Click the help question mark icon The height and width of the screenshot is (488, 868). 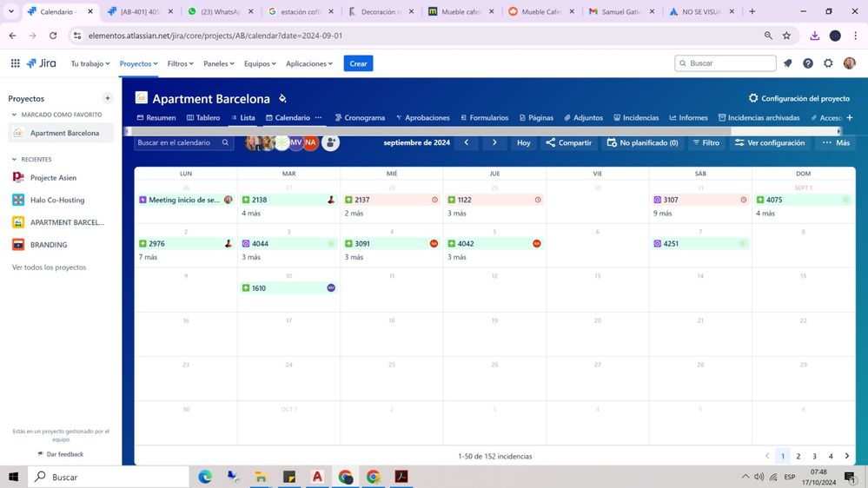(x=808, y=63)
